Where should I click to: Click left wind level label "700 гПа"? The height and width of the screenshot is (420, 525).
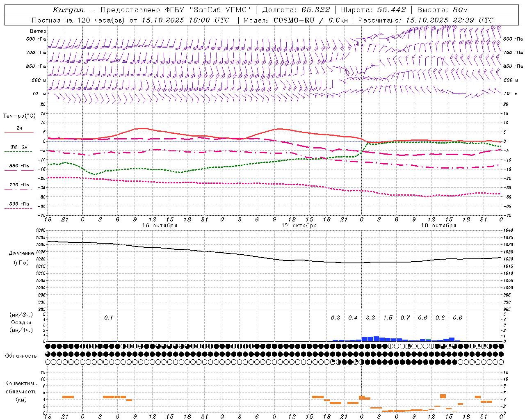36,52
